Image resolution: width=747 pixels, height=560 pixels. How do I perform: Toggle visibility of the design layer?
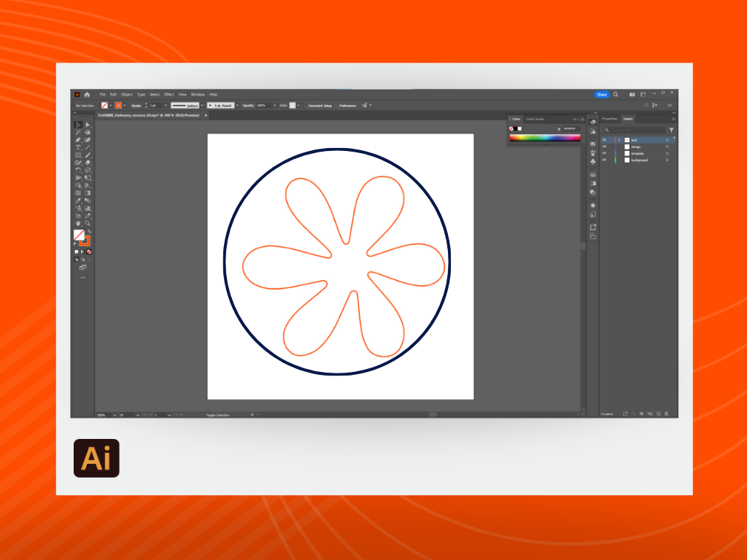tap(604, 147)
